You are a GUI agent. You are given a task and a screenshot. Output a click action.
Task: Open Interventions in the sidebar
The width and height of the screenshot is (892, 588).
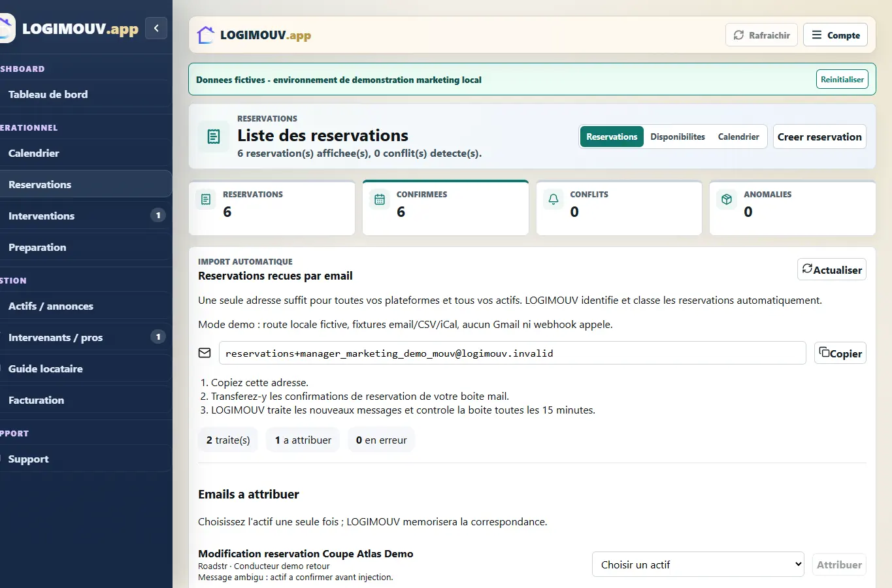pyautogui.click(x=85, y=216)
